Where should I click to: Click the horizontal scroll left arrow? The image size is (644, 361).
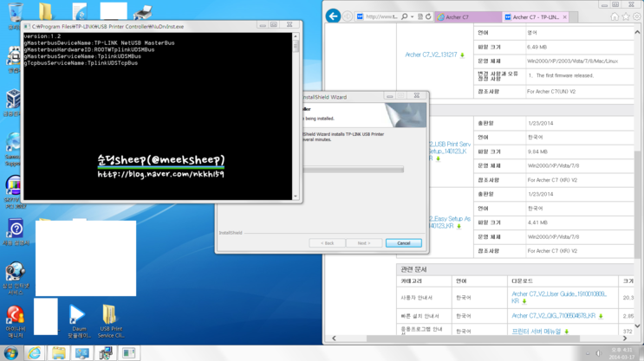click(x=334, y=338)
